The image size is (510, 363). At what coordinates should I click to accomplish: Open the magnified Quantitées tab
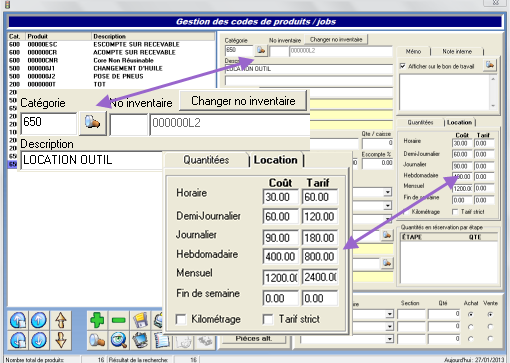pyautogui.click(x=206, y=160)
